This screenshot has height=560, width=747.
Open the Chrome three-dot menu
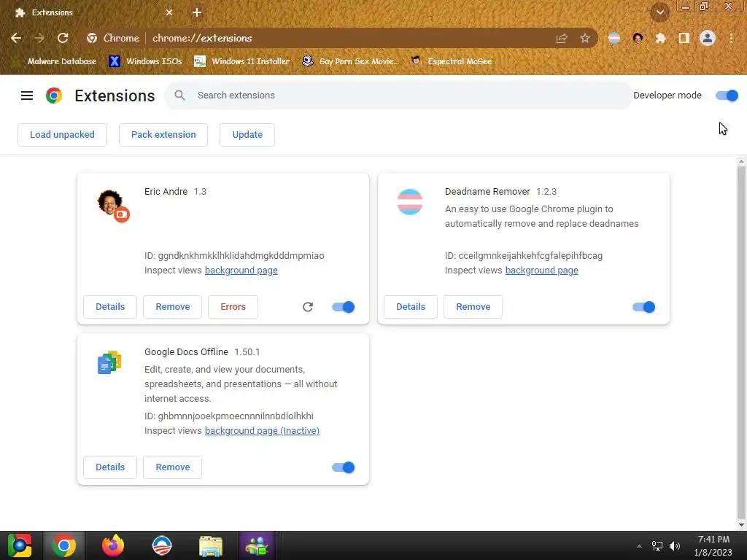coord(731,38)
